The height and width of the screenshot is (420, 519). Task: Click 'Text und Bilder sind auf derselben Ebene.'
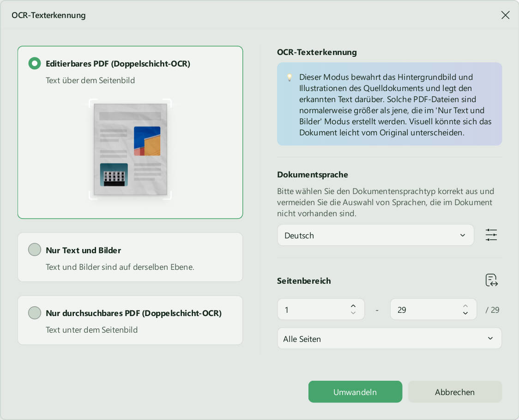tap(120, 267)
